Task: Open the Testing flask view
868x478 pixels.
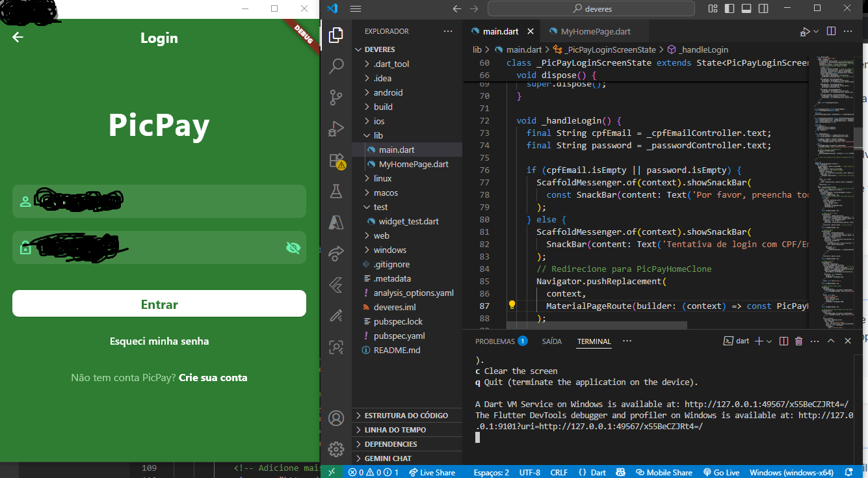Action: click(x=336, y=191)
